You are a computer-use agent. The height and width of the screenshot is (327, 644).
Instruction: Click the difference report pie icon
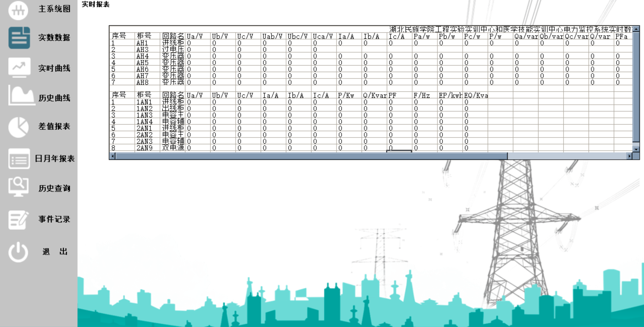pos(18,127)
